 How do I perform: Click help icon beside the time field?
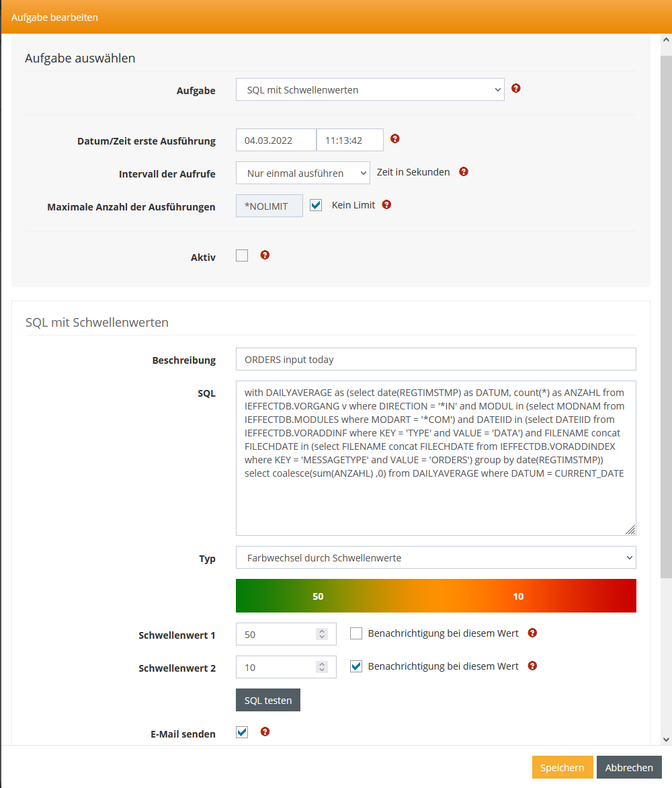395,139
